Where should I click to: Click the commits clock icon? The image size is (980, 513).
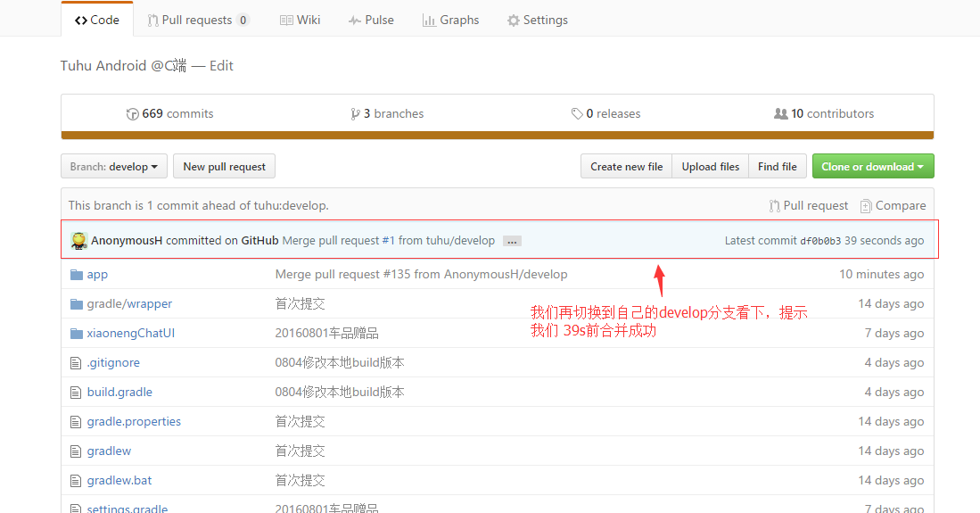[133, 114]
